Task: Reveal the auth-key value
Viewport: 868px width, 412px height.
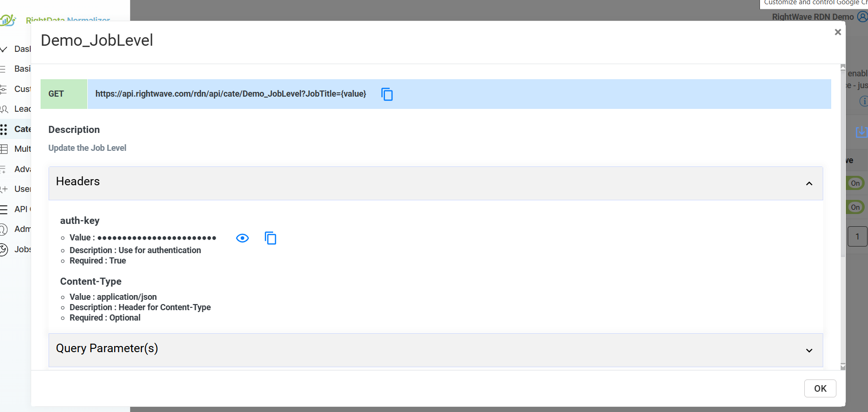Action: [242, 238]
